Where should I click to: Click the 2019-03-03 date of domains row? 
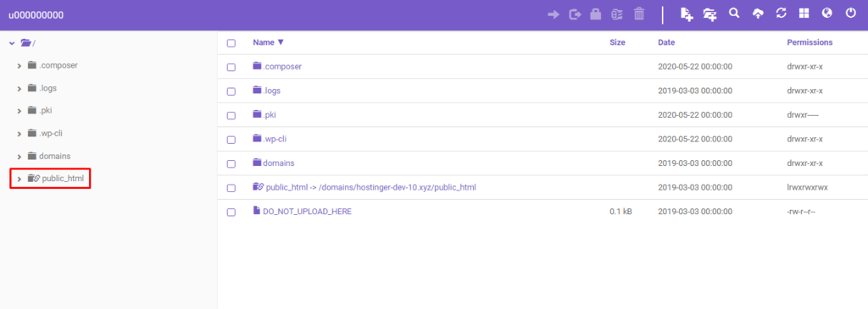tap(695, 163)
